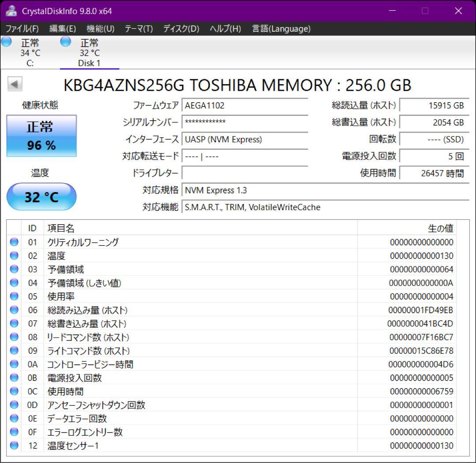The width and height of the screenshot is (476, 463).
Task: Click raw value 000000000004D6
Action: (421, 364)
